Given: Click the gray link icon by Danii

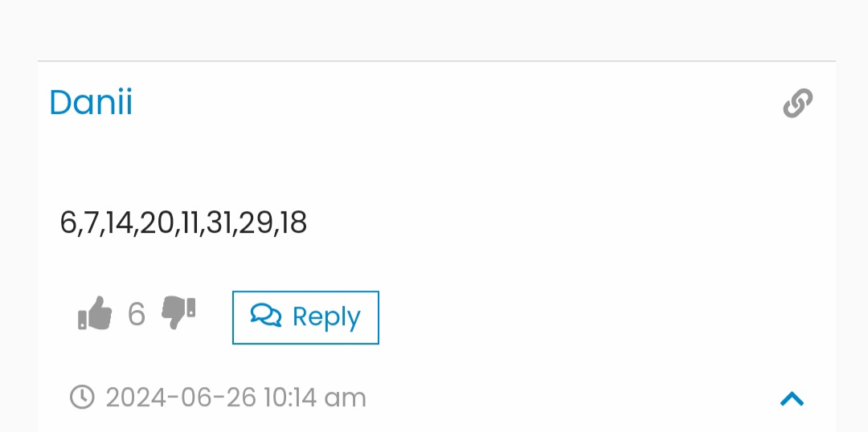Looking at the screenshot, I should [x=798, y=103].
